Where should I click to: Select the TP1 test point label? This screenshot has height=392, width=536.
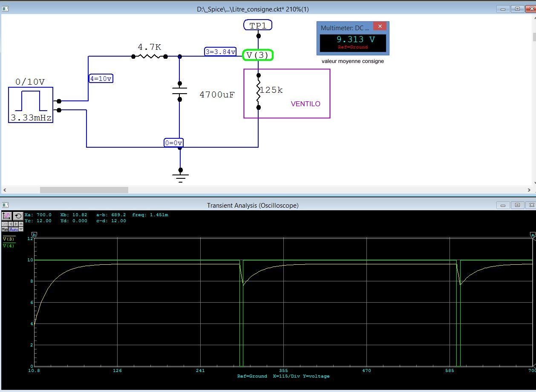click(x=258, y=26)
